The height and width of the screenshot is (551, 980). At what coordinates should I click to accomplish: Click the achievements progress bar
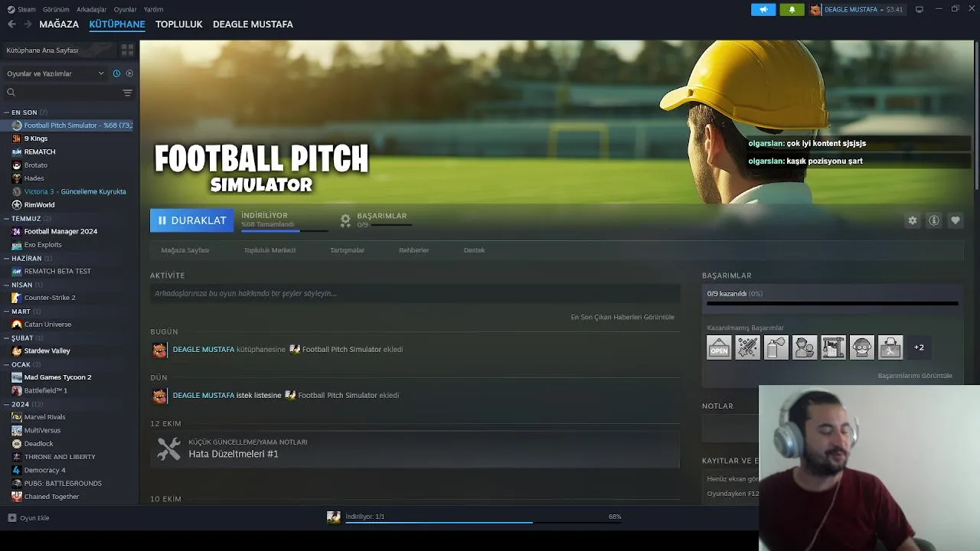point(832,304)
